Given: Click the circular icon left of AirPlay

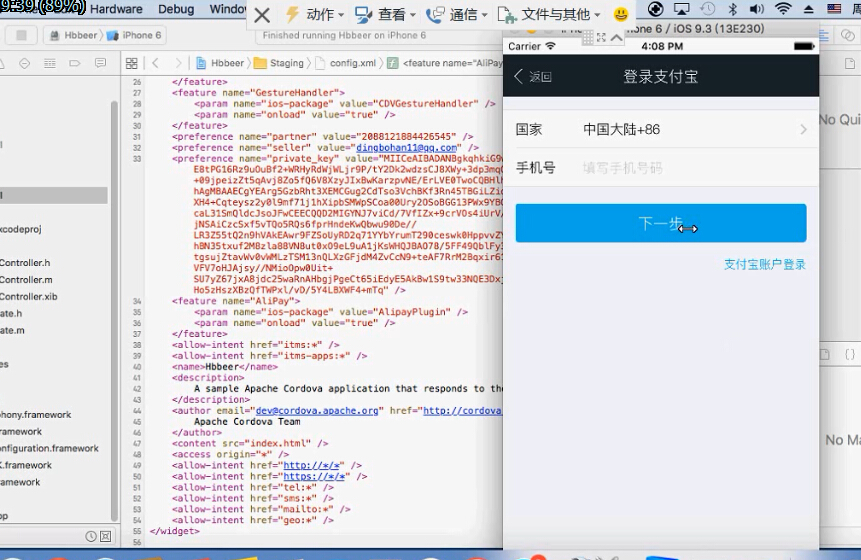Looking at the screenshot, I should pos(656,9).
